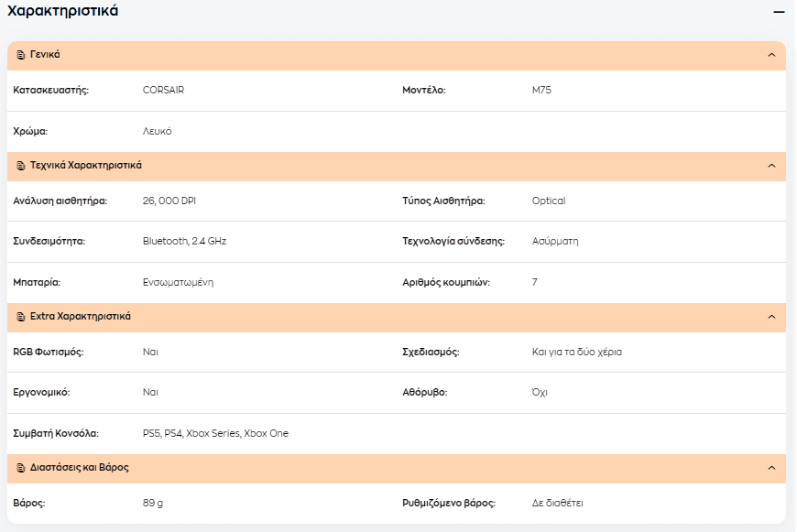Collapse the Διαστάσεις και Βάρος chevron
The height and width of the screenshot is (532, 797).
point(771,468)
